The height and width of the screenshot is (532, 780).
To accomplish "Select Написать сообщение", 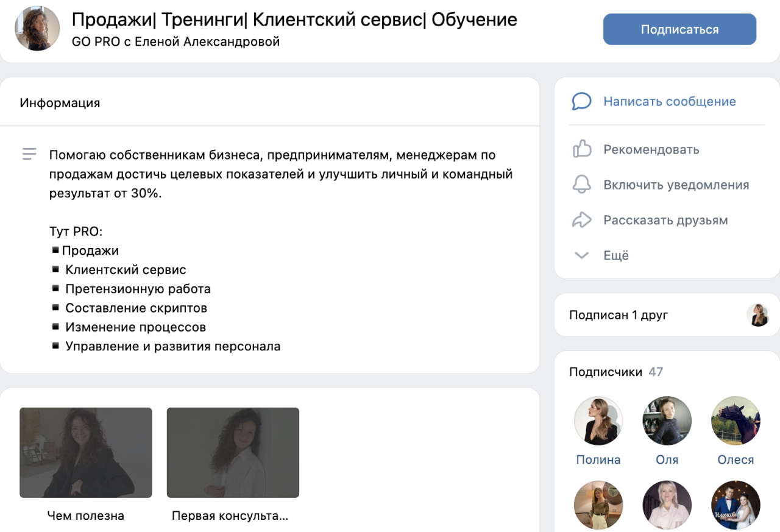I will [x=669, y=101].
